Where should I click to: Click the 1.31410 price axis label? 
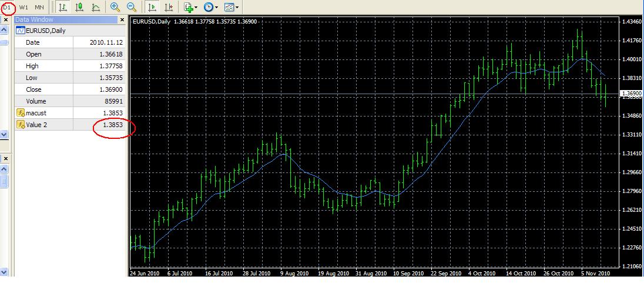[x=633, y=154]
